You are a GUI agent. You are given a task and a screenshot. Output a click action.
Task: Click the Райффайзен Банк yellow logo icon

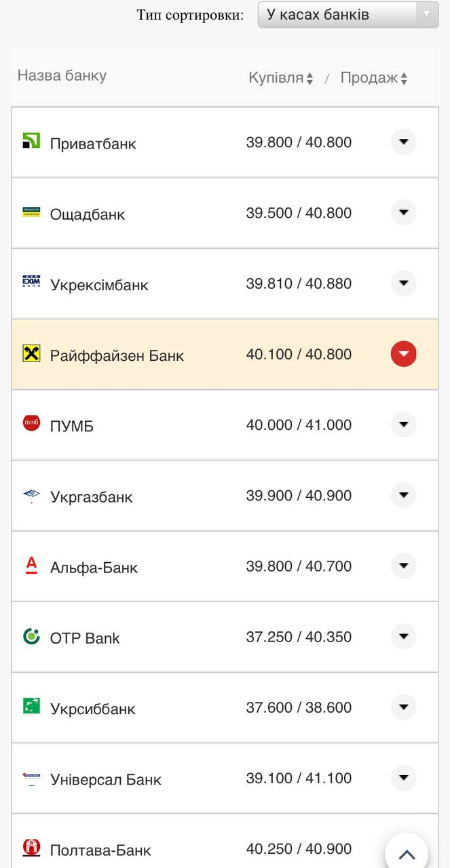tap(31, 353)
